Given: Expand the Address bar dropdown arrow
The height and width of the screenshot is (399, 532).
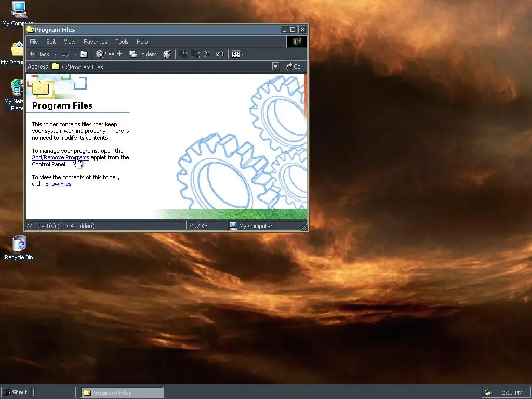Looking at the screenshot, I should [275, 66].
